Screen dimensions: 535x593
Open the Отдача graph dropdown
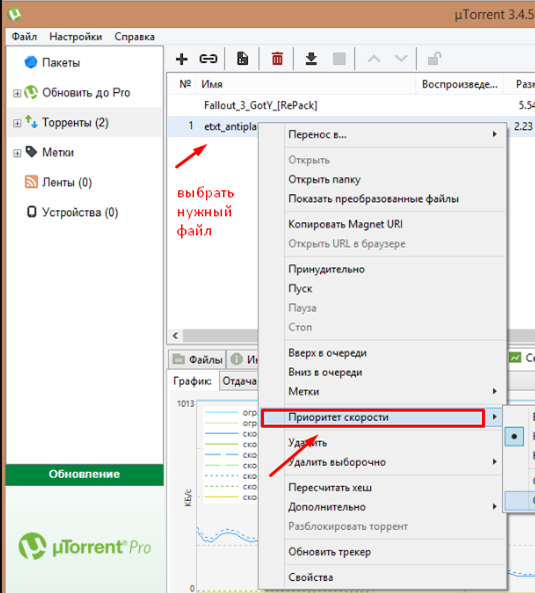[x=239, y=381]
